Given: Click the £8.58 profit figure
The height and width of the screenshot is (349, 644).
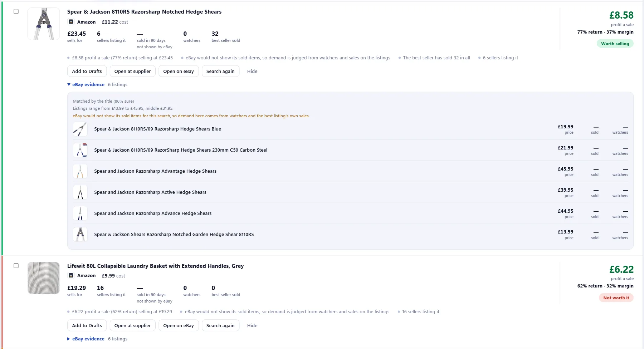Looking at the screenshot, I should point(621,15).
